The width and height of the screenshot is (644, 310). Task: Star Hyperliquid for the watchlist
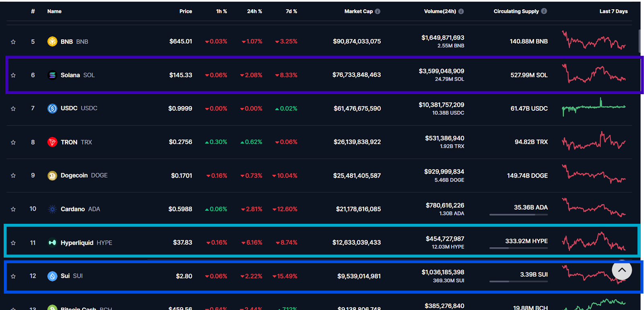(x=13, y=243)
